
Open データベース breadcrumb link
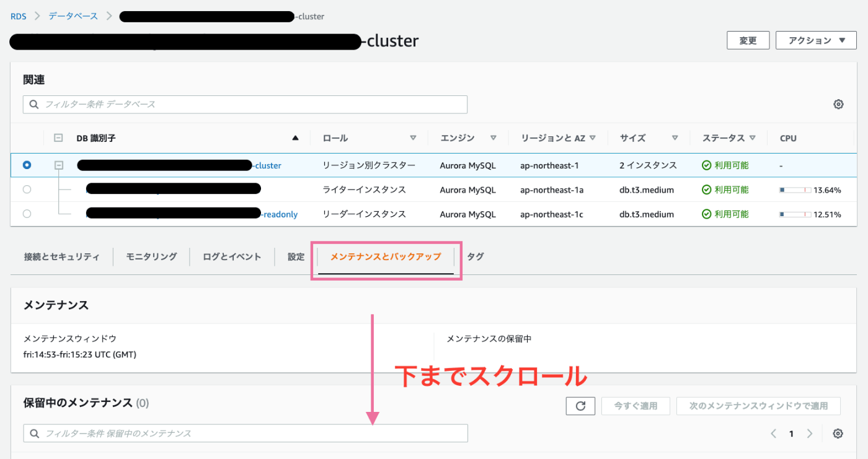(x=73, y=17)
